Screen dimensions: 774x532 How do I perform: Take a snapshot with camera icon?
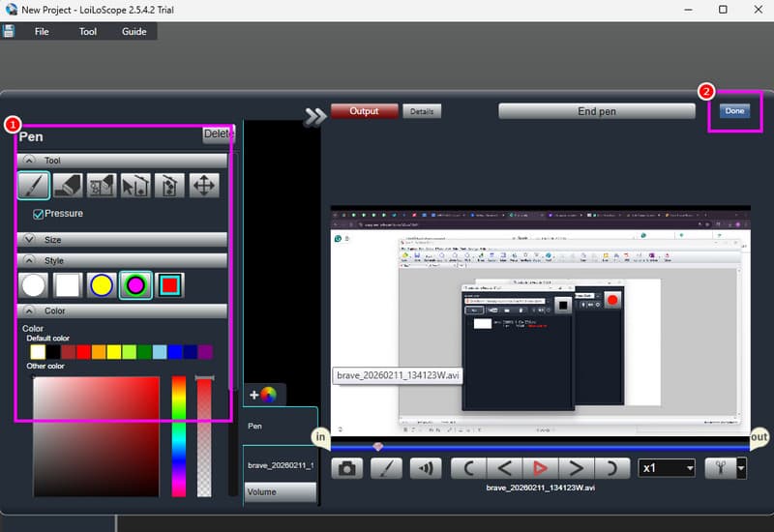coord(347,468)
